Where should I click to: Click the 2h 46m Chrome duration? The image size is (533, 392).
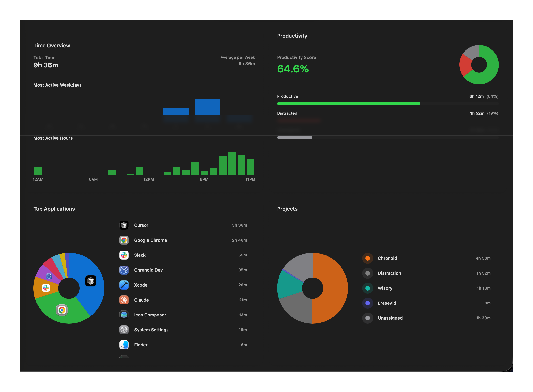coord(239,240)
